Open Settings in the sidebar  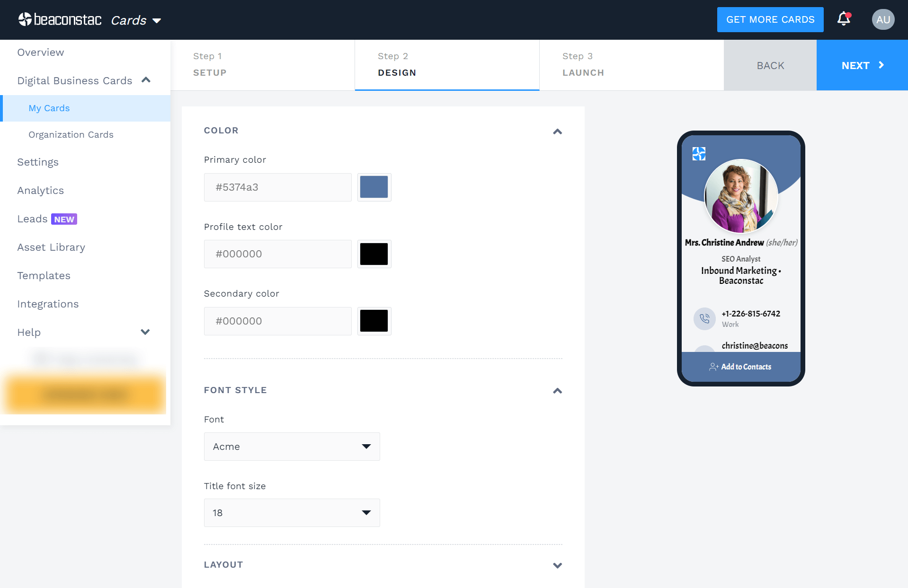[x=38, y=162]
